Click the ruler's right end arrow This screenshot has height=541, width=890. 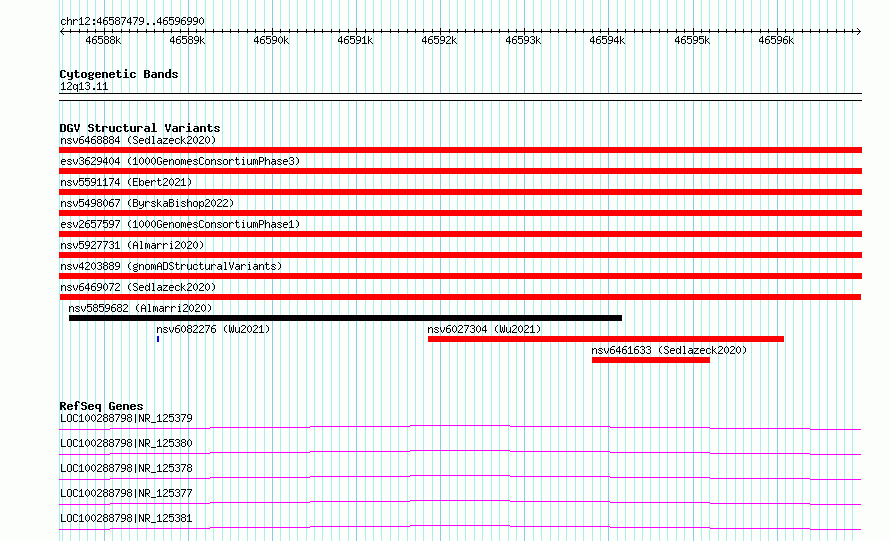859,31
